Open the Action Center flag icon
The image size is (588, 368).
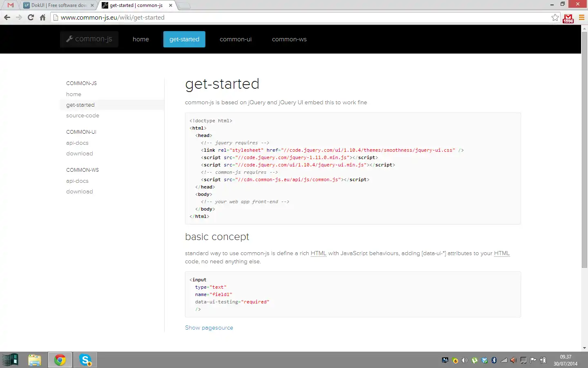tap(533, 360)
